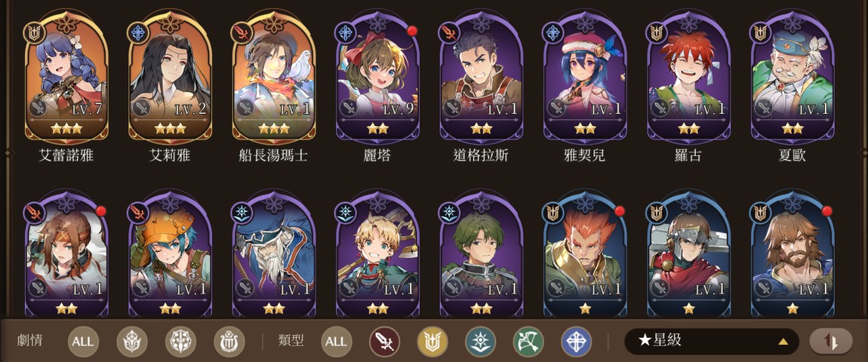Select the blue cross healer filter

[x=576, y=342]
